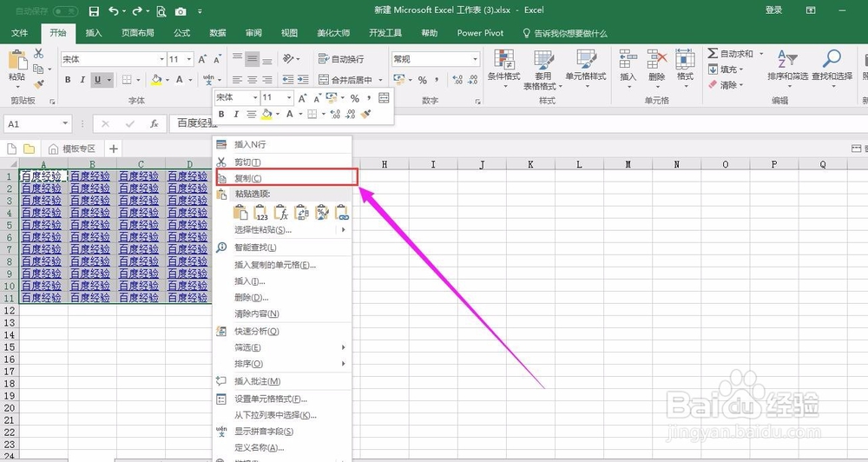Expand the borders dropdown arrow in the ribbon
The width and height of the screenshot is (868, 462).
[x=137, y=80]
